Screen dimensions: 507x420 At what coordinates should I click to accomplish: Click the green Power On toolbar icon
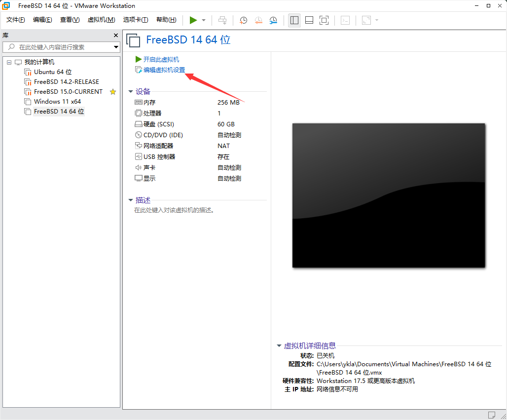pos(193,20)
